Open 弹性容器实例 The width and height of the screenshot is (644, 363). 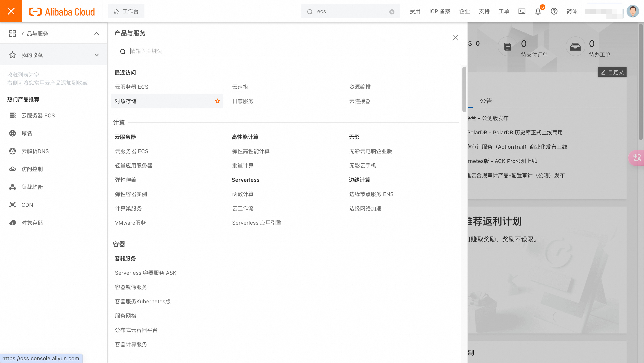131,194
